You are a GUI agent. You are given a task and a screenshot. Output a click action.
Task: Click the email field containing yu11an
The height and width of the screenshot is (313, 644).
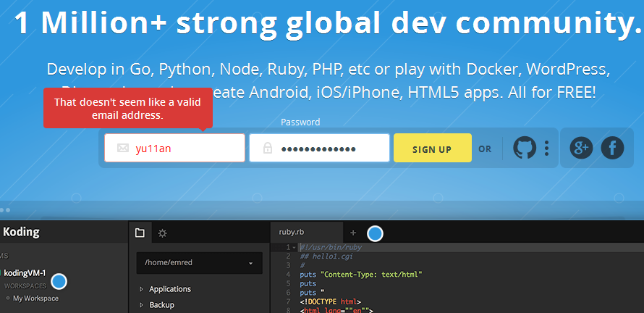[174, 148]
